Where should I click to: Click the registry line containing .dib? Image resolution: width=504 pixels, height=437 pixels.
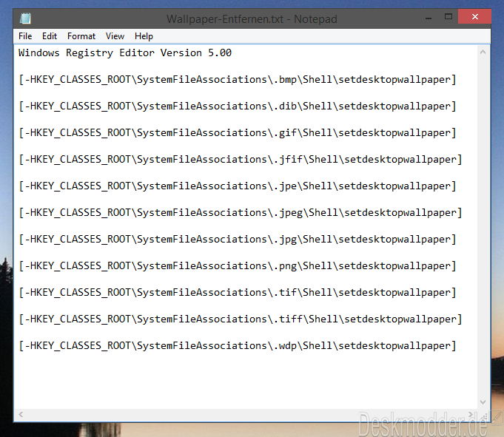[238, 106]
